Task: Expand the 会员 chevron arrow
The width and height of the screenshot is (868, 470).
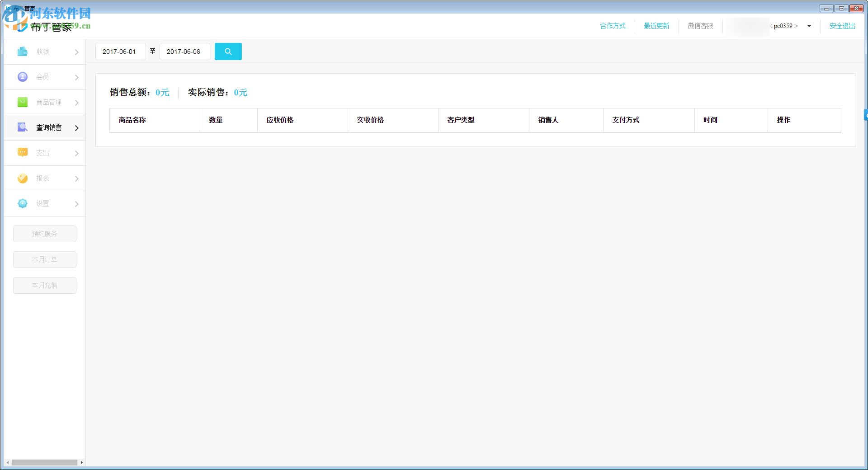Action: pyautogui.click(x=76, y=77)
